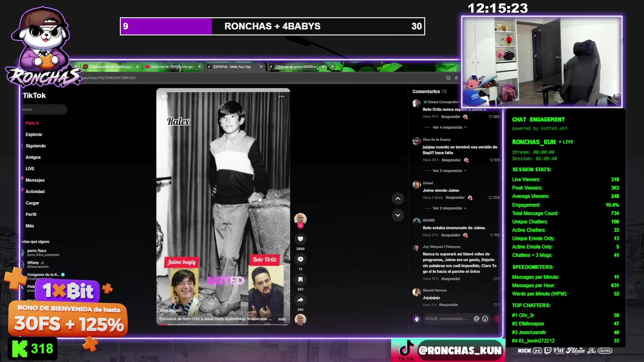Reply to Omars Concepción's comment
This screenshot has width=644, height=362.
tap(451, 117)
